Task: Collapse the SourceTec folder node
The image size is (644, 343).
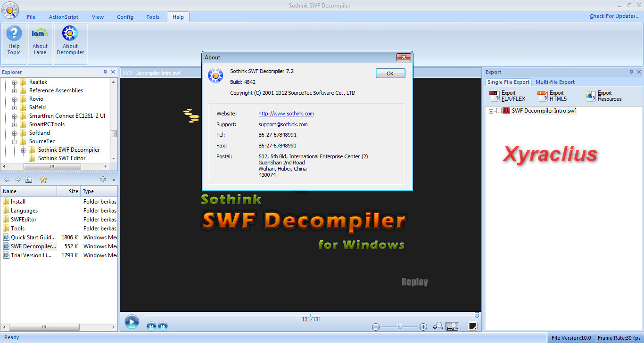Action: [15, 141]
